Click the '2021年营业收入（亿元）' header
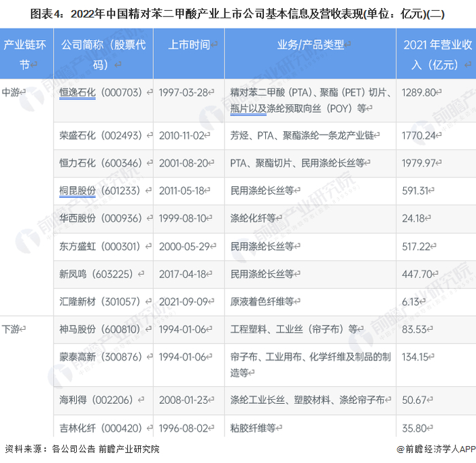476x463 pixels. 436,54
